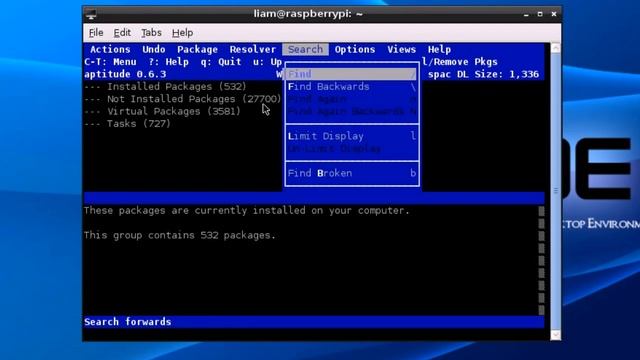Choose highlighted Find entry in Search menu
Image resolution: width=640 pixels, height=360 pixels.
(x=352, y=74)
